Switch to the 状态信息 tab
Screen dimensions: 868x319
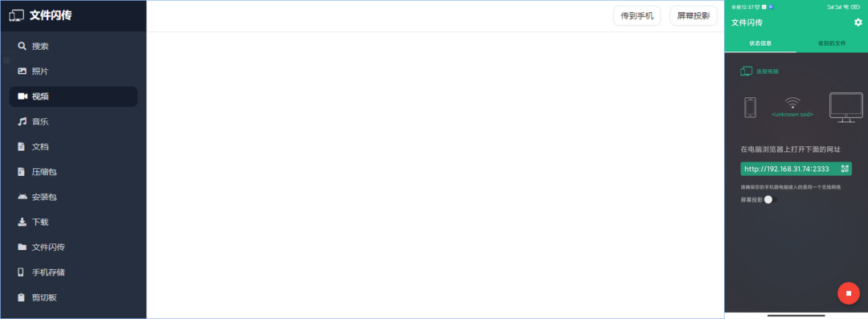760,43
